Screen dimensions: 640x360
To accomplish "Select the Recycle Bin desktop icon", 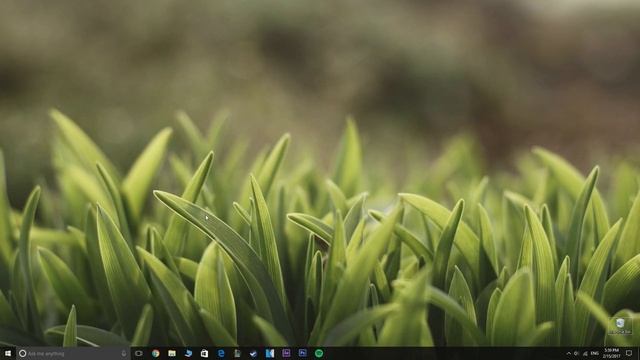I will pyautogui.click(x=620, y=327).
